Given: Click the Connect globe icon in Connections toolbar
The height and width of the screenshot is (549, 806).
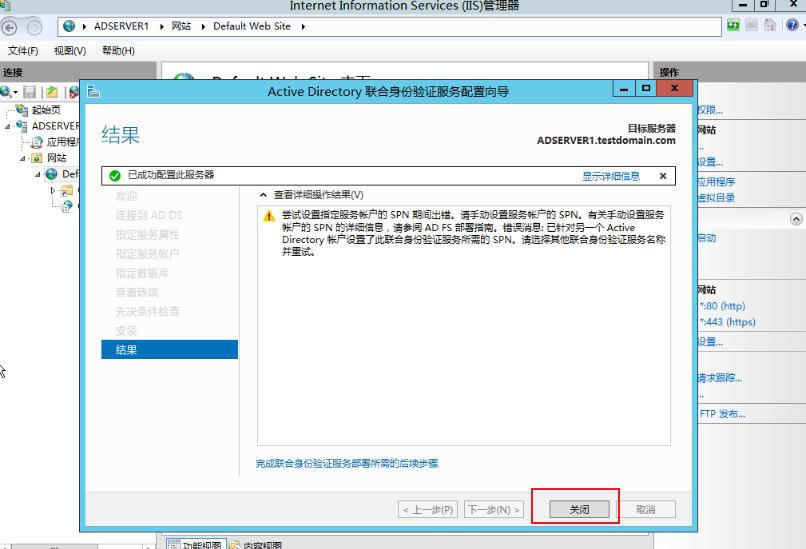Looking at the screenshot, I should (x=6, y=92).
